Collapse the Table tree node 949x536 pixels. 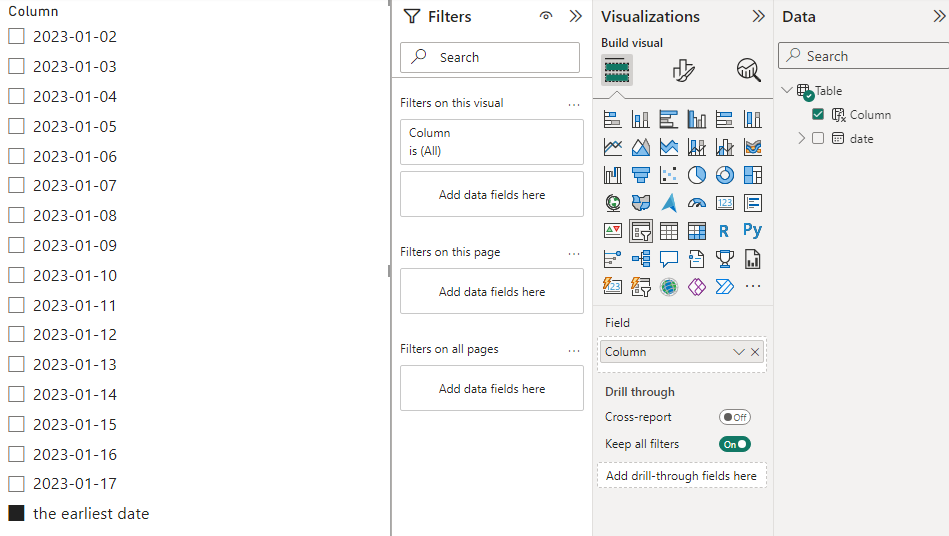click(787, 90)
